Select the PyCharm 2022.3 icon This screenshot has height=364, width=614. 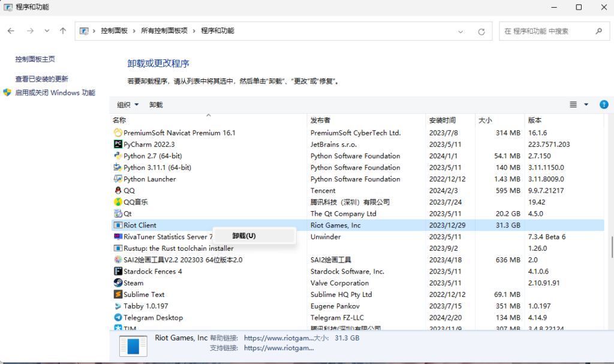coord(118,145)
